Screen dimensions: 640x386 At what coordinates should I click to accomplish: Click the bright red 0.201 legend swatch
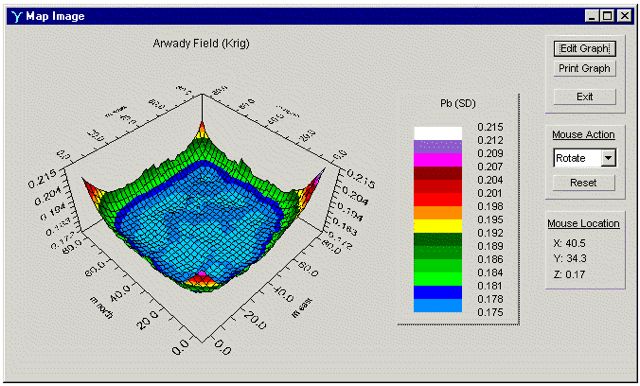[x=438, y=200]
